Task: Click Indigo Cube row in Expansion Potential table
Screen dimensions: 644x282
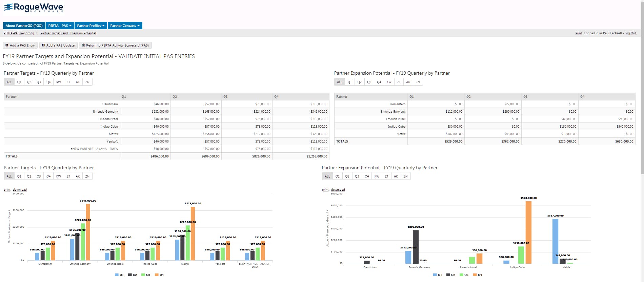Action: coord(485,127)
